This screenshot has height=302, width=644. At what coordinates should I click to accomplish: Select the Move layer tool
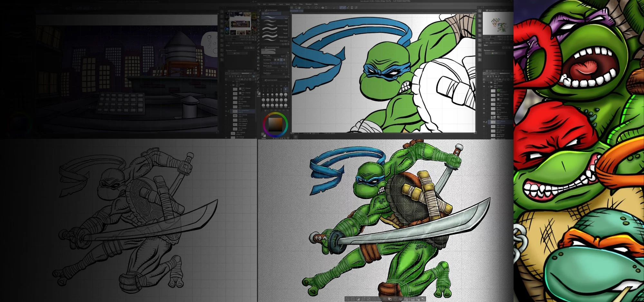tap(258, 24)
